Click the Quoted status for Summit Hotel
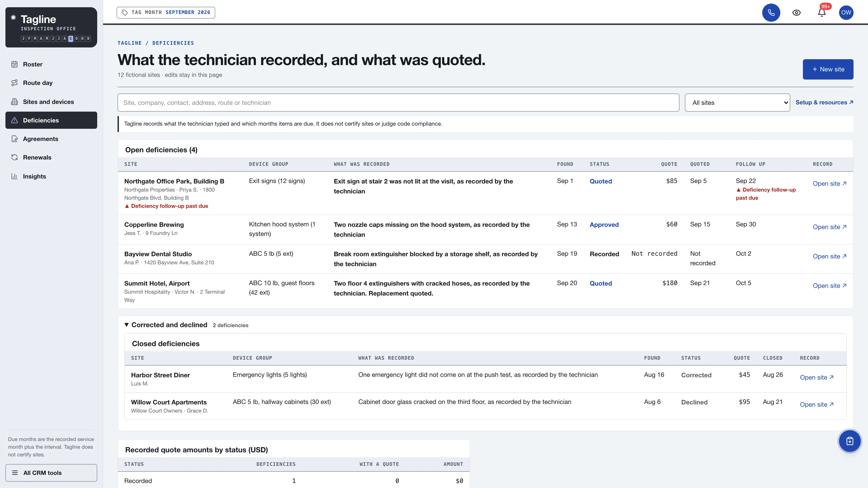The width and height of the screenshot is (868, 488). pos(600,283)
